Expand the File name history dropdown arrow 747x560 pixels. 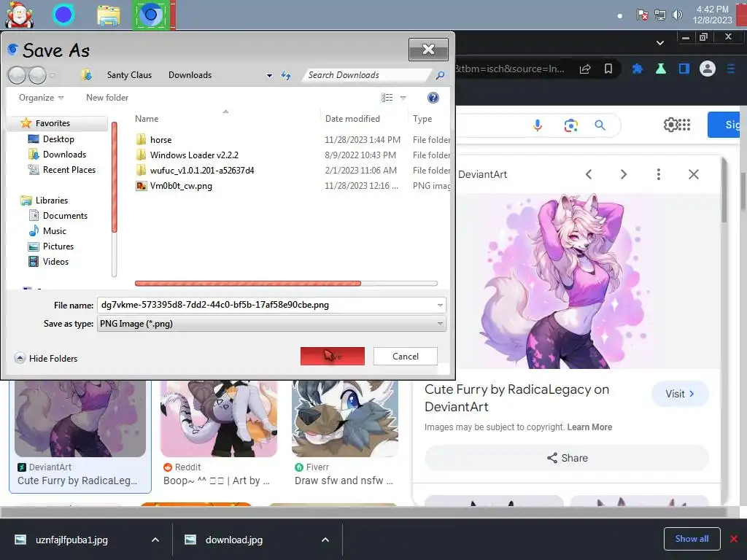440,305
